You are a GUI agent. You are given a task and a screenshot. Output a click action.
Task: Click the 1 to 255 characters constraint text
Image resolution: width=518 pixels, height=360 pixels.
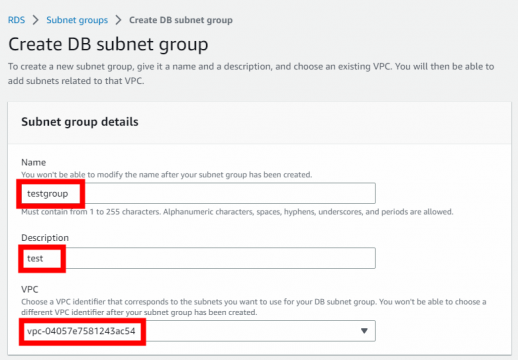237,212
